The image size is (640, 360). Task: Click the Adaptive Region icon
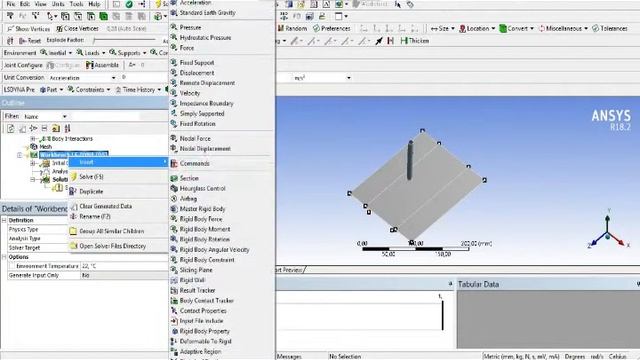coord(174,351)
